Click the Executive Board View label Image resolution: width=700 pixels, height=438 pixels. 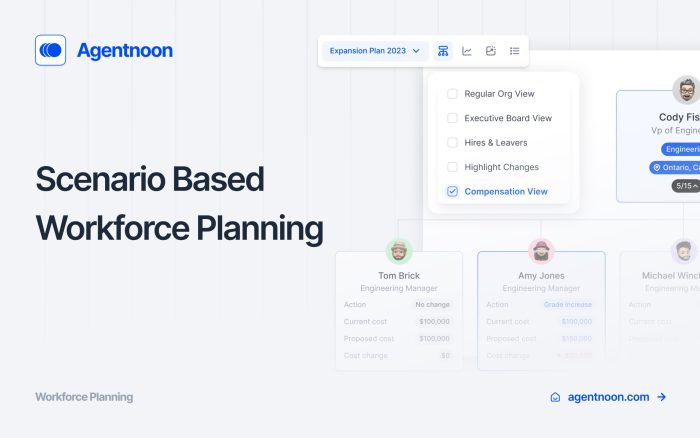pyautogui.click(x=508, y=118)
